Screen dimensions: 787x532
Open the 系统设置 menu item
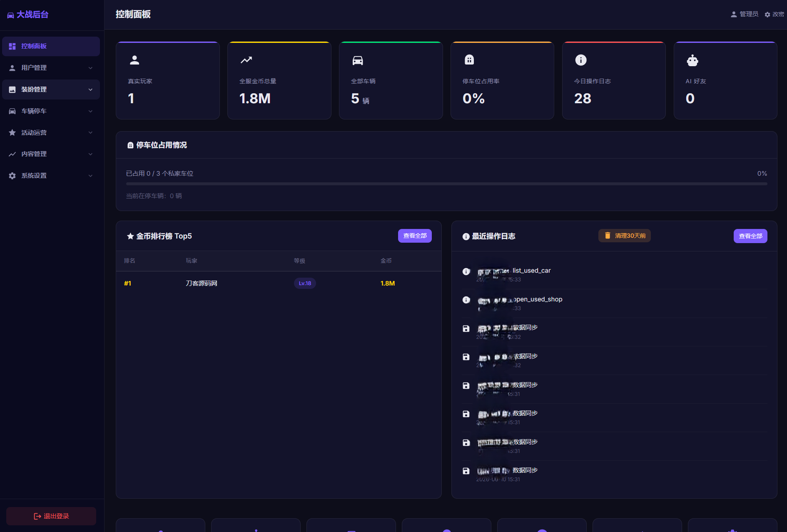51,176
